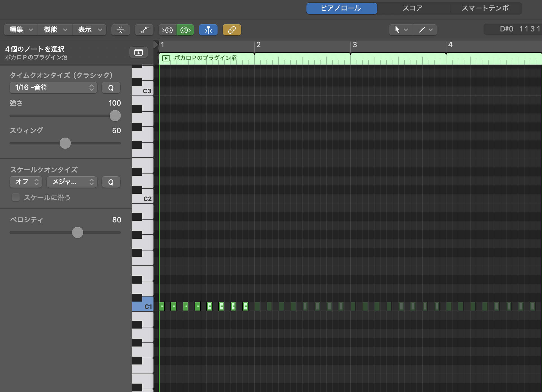Toggle the MIDI In button
542x392 pixels.
[168, 30]
